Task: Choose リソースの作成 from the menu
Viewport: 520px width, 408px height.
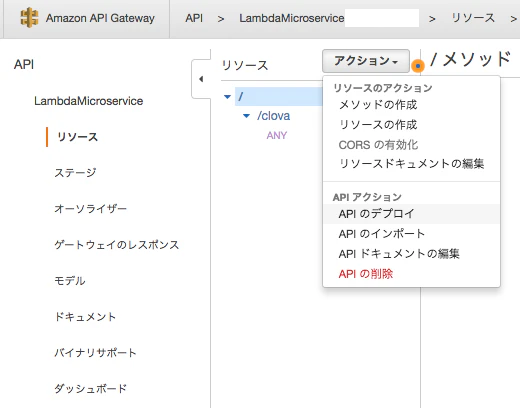Action: [378, 125]
